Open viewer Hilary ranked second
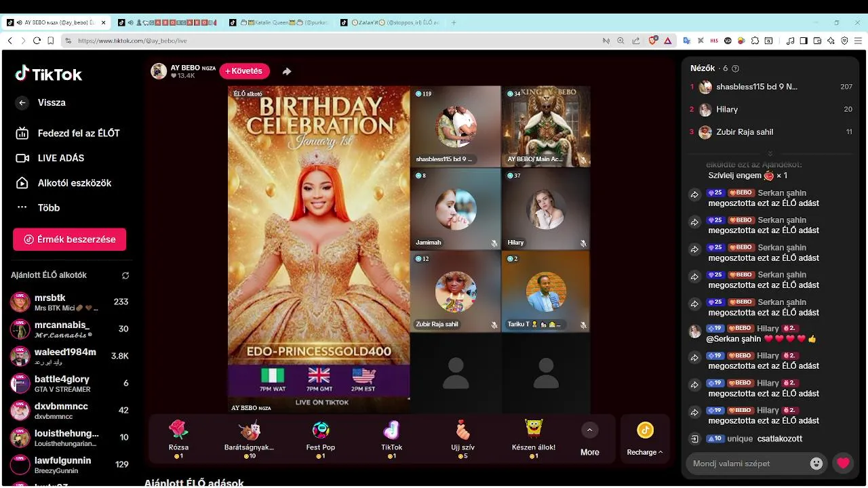The image size is (868, 488). [770, 109]
